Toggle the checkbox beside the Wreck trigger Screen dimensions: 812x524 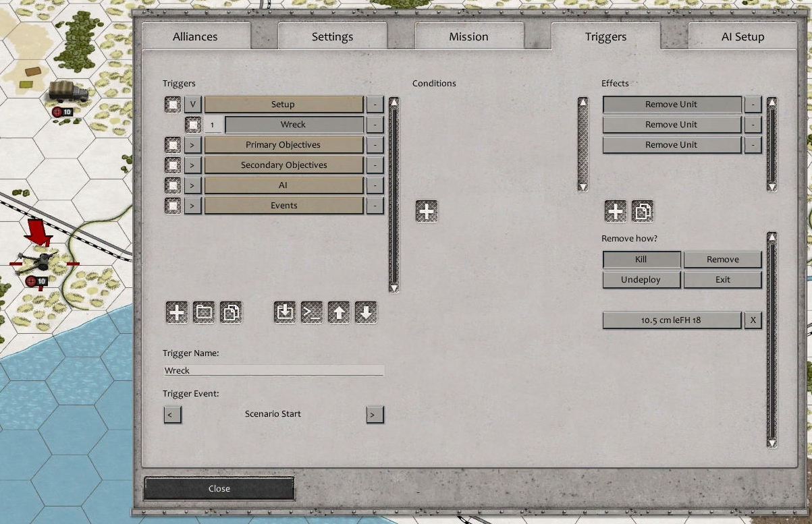193,125
